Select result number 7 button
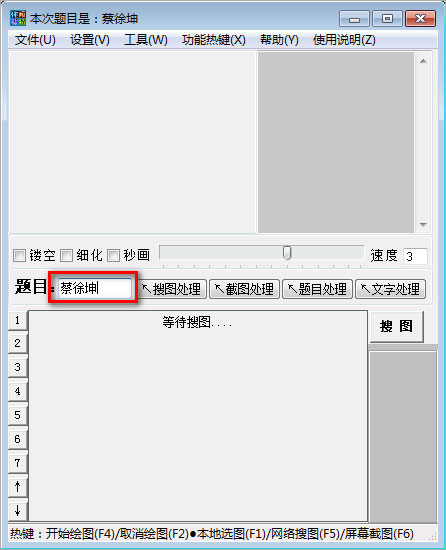446x550 pixels. (18, 463)
